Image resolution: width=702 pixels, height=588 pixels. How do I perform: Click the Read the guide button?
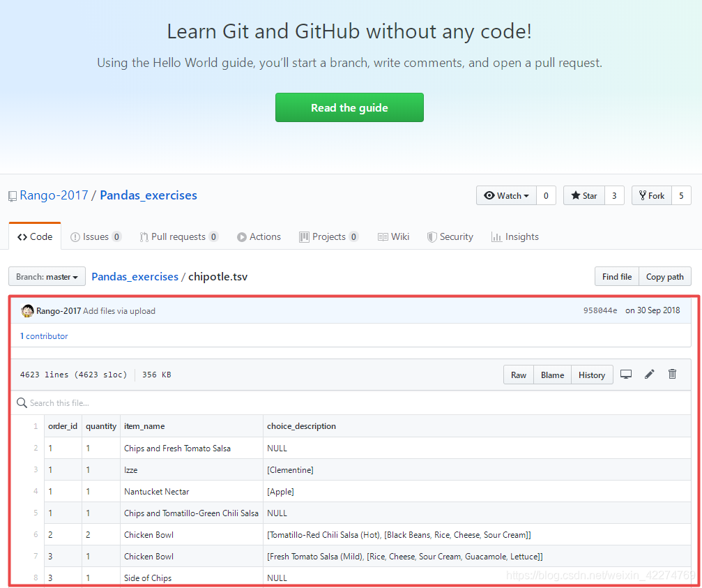(x=349, y=107)
